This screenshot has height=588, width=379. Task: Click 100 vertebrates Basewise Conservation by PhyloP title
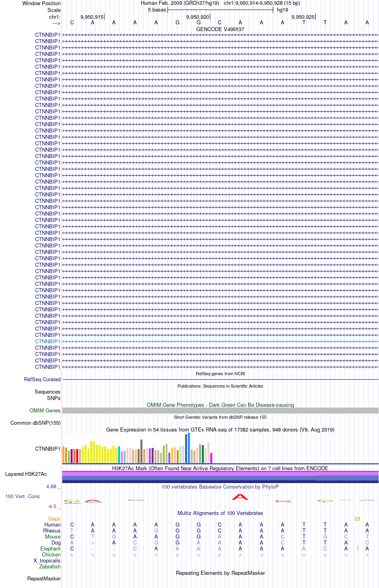tap(220, 487)
